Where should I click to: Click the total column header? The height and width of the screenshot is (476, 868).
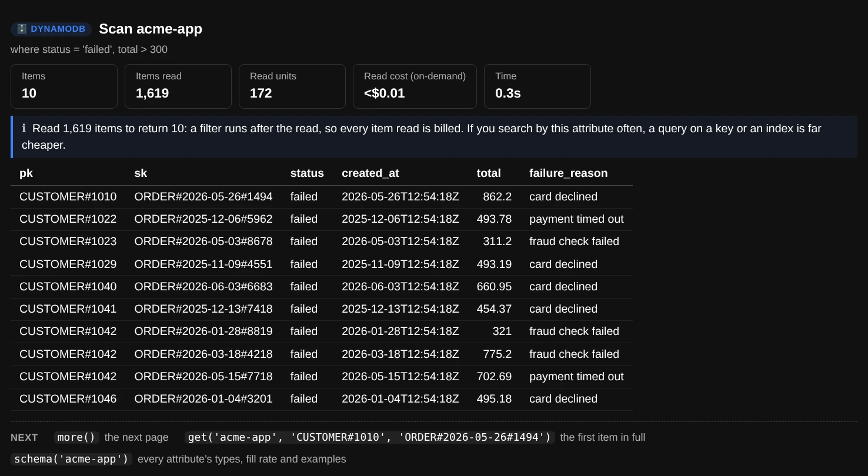(489, 173)
